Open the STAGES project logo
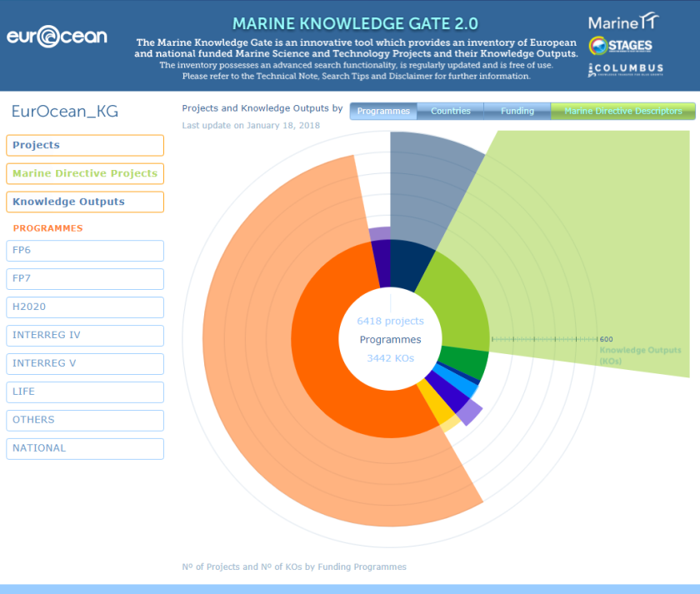The width and height of the screenshot is (700, 594). point(621,46)
